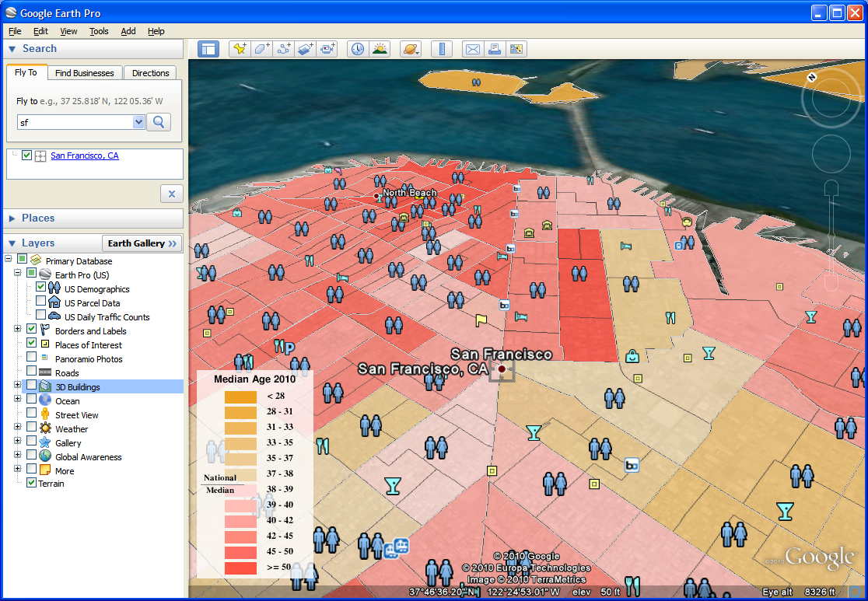Expand the Places panel triangle
Screen dimensions: 868x601
pos(12,218)
